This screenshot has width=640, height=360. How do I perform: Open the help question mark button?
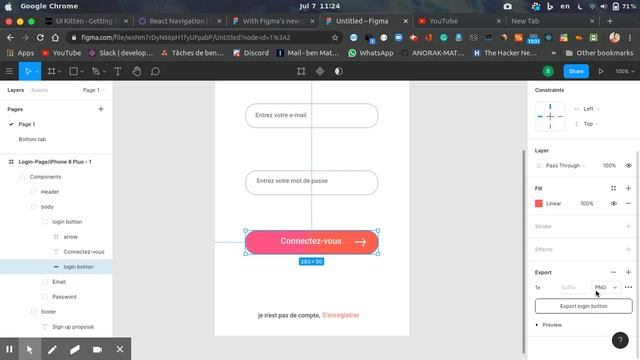pyautogui.click(x=620, y=340)
